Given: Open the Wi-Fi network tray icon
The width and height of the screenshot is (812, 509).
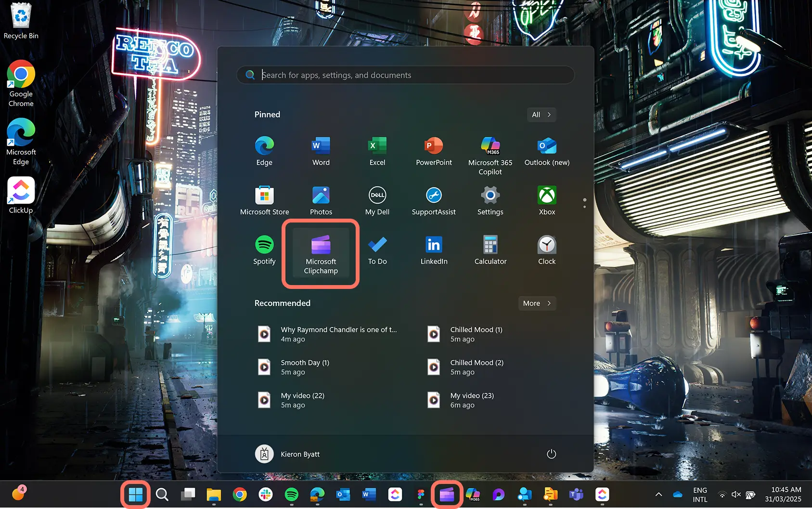Looking at the screenshot, I should pyautogui.click(x=722, y=495).
